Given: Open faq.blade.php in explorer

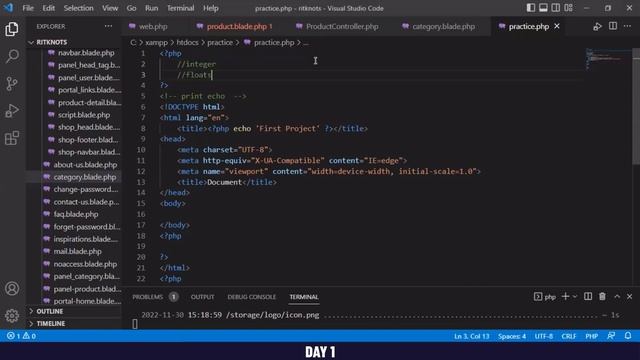Looking at the screenshot, I should [76, 214].
